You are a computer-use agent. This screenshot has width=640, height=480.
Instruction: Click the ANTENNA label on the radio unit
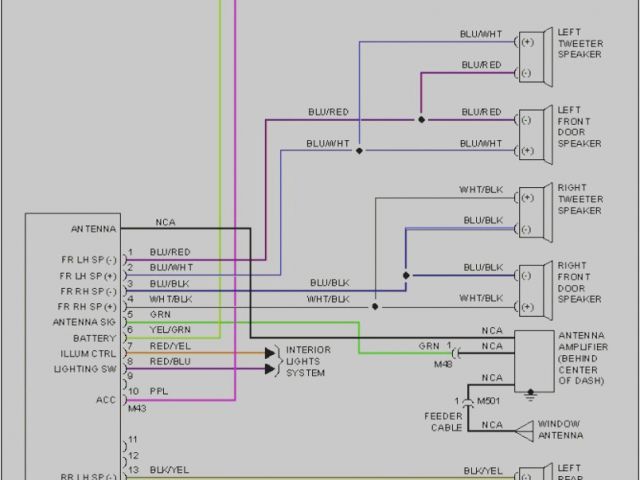[94, 227]
